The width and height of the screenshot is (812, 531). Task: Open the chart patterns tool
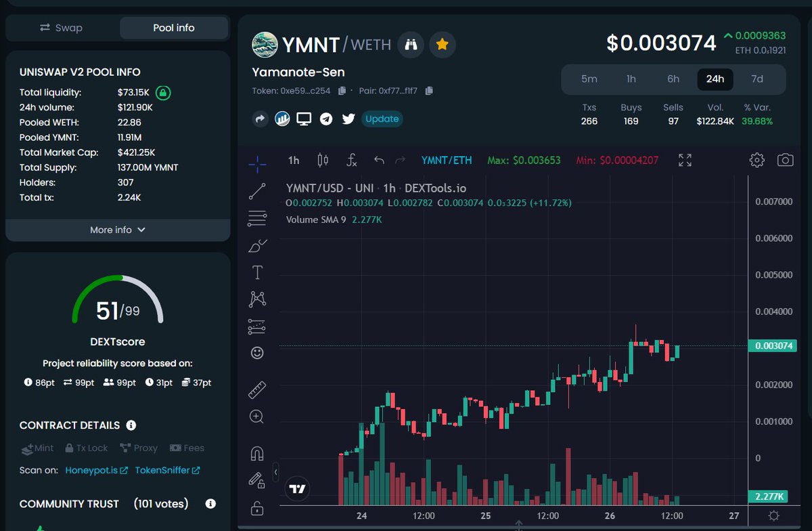click(x=257, y=299)
